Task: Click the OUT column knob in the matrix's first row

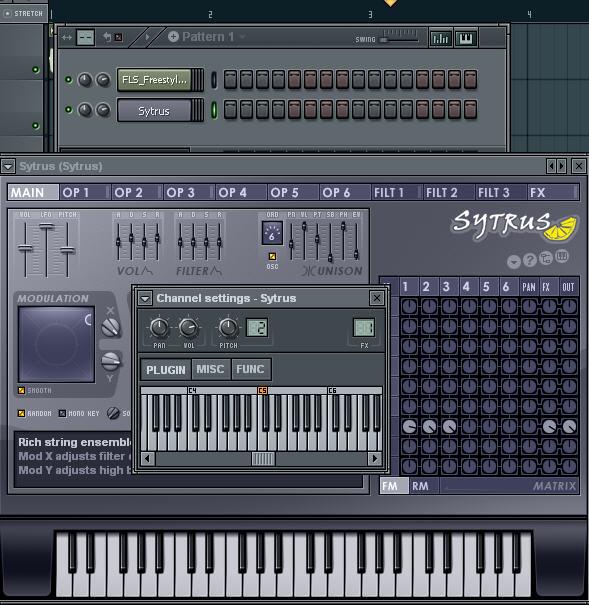Action: (569, 307)
